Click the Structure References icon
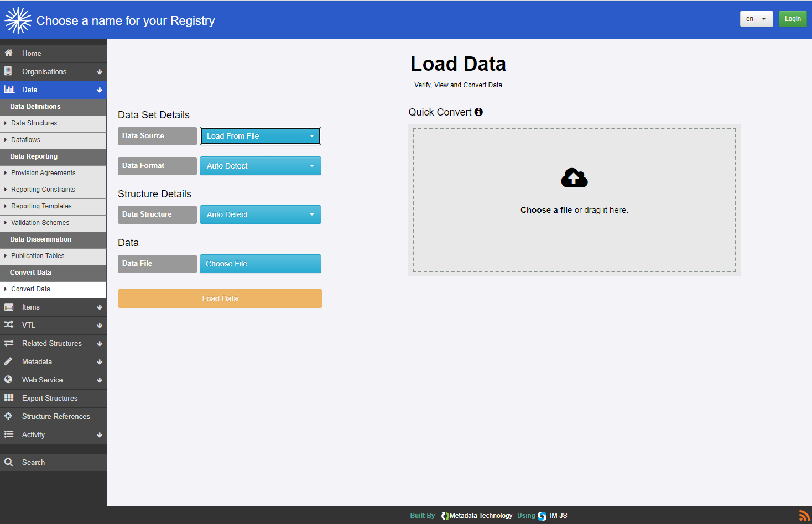The image size is (812, 524). [9, 416]
